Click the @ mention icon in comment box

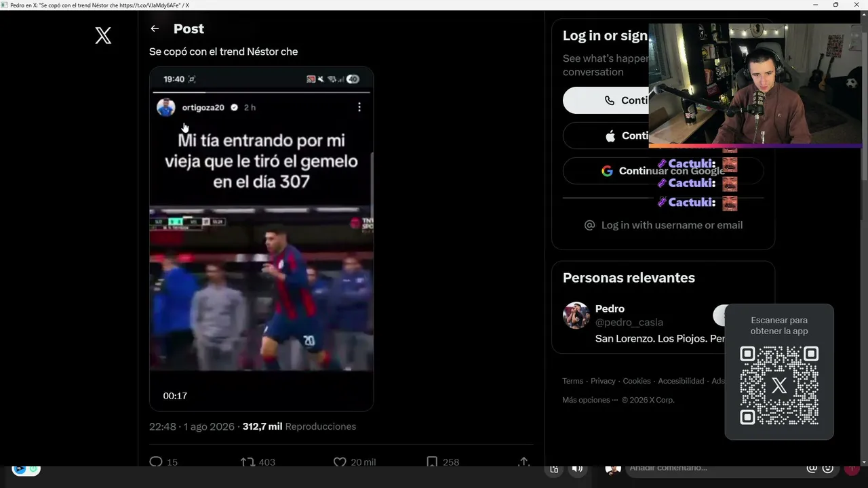[x=812, y=468]
